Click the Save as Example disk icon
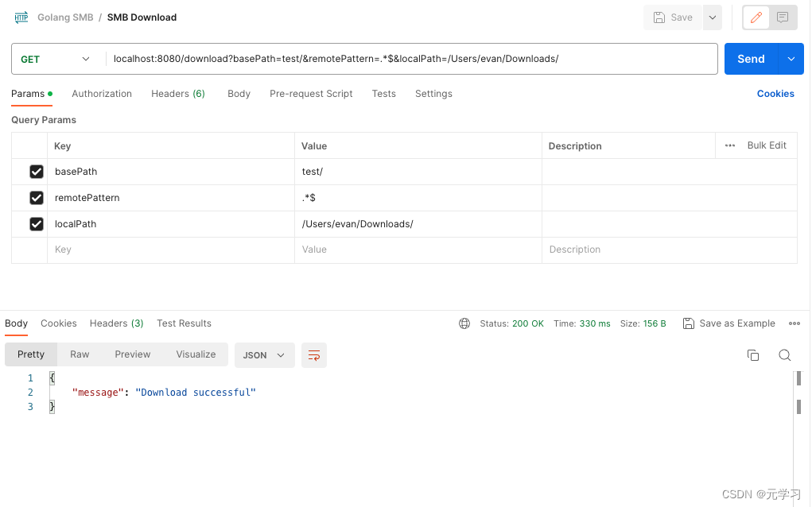Screen dimensions: 812x507 (x=688, y=323)
